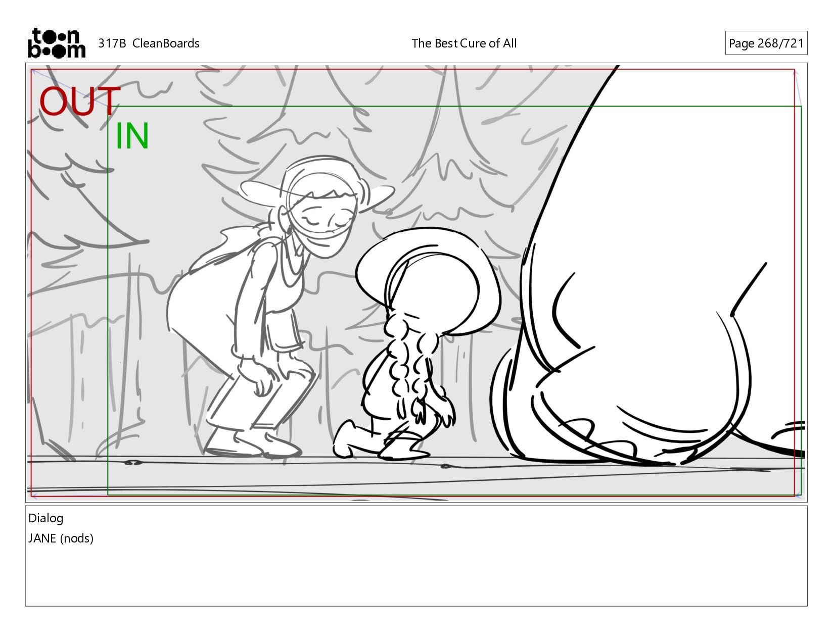Viewport: 834px width, 644px height.
Task: Click the storyboard panel thumbnail
Action: (x=416, y=282)
